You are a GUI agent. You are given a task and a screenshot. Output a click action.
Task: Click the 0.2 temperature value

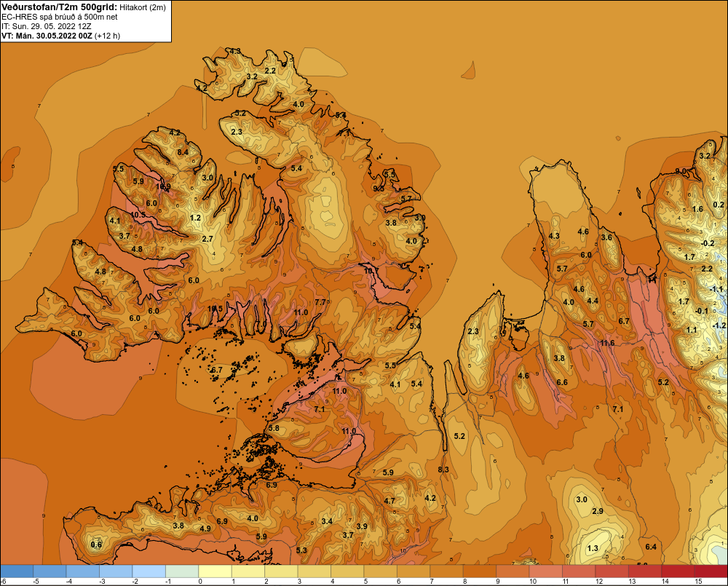(x=719, y=205)
